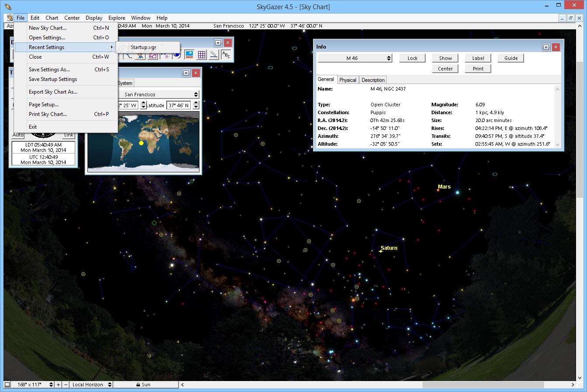587x392 pixels.
Task: Restore the Location panel window button
Action: tap(186, 73)
